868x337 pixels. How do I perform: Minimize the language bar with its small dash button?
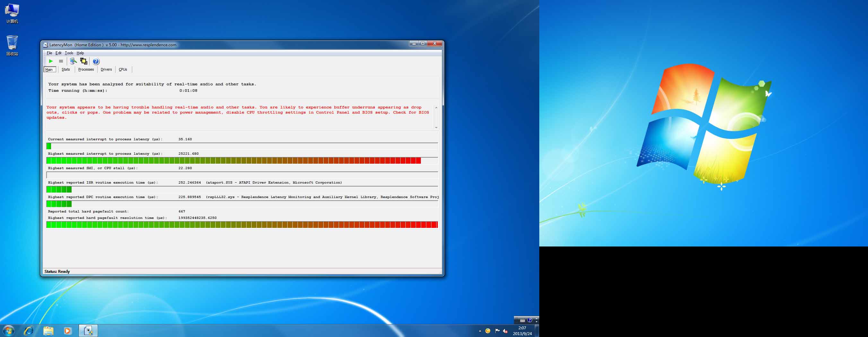click(536, 318)
